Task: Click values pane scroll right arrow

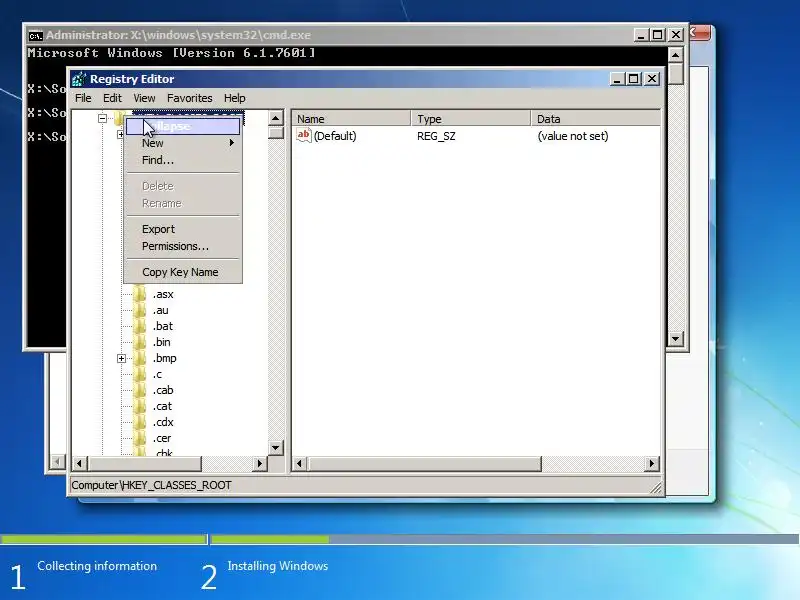Action: point(652,463)
